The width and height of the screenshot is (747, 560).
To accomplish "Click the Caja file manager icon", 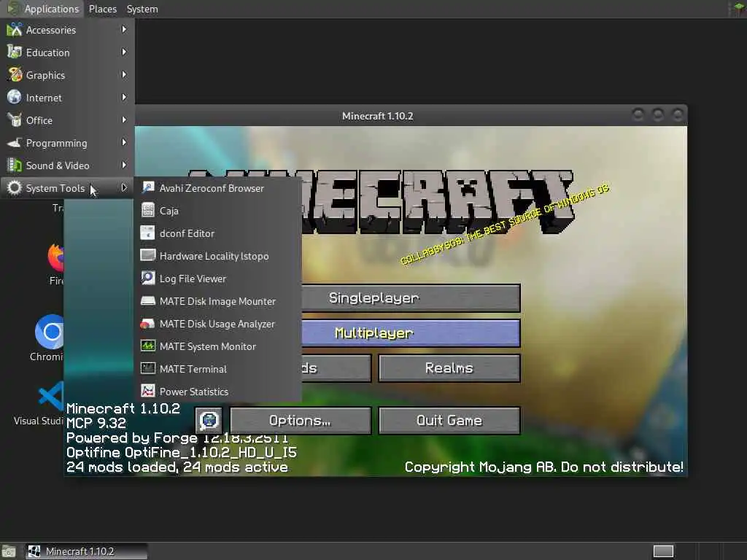I will 148,210.
